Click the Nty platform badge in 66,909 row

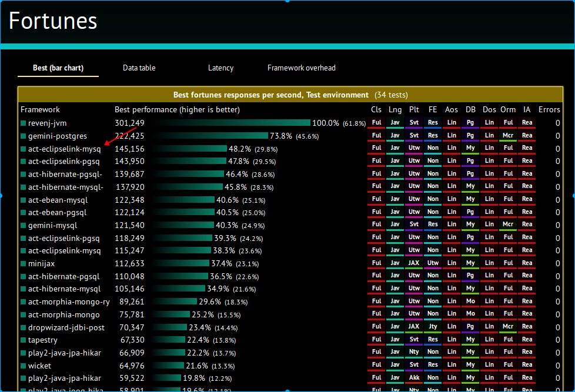[x=414, y=352]
